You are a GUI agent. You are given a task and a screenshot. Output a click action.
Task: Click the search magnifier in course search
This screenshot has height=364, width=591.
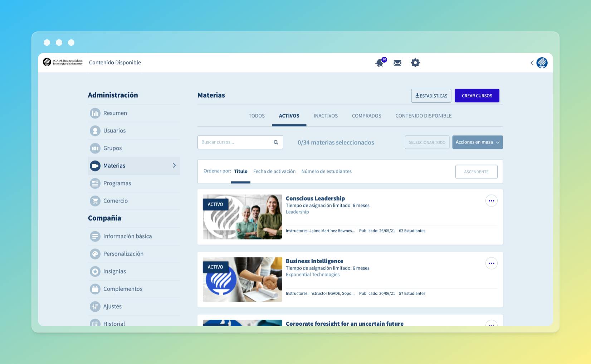[275, 142]
